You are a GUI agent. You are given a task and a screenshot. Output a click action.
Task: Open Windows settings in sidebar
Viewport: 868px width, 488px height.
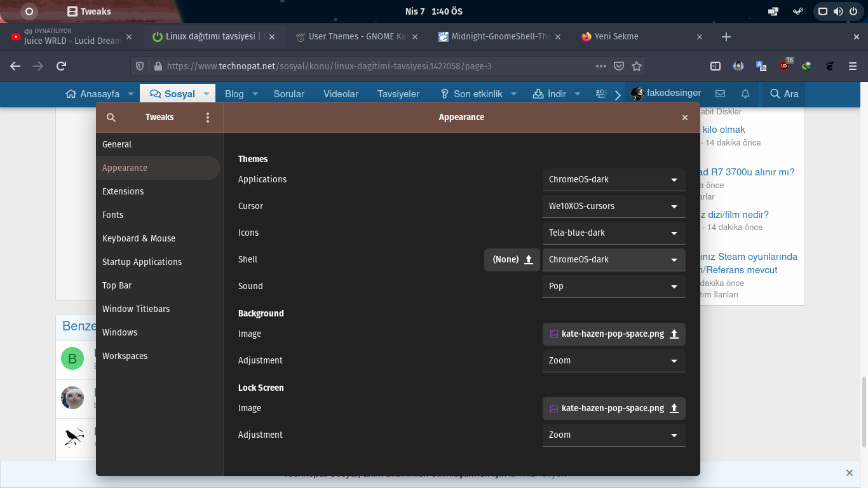158,332
